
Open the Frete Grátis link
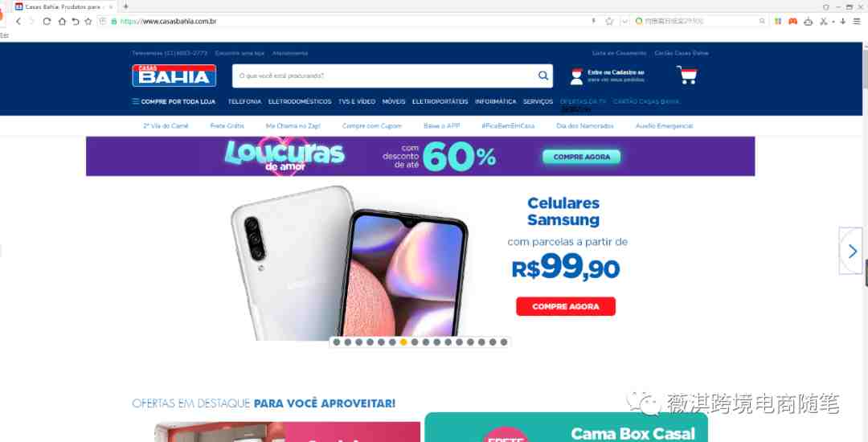click(x=227, y=126)
